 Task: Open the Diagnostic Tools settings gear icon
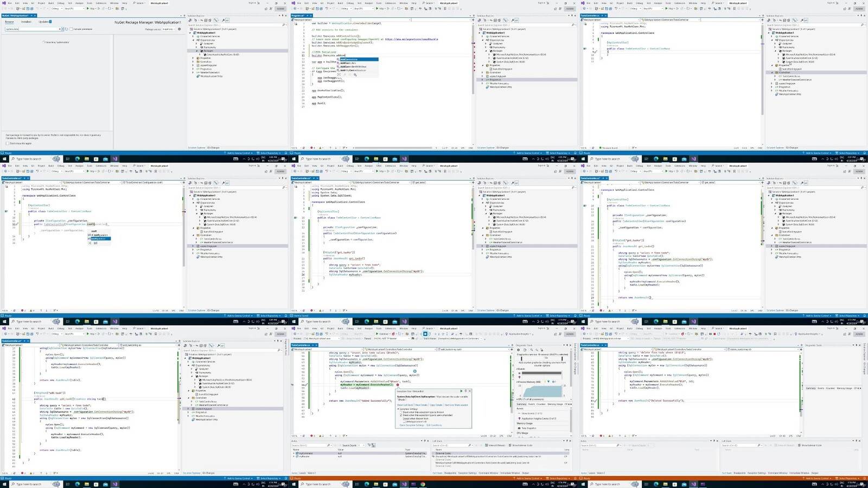click(519, 350)
